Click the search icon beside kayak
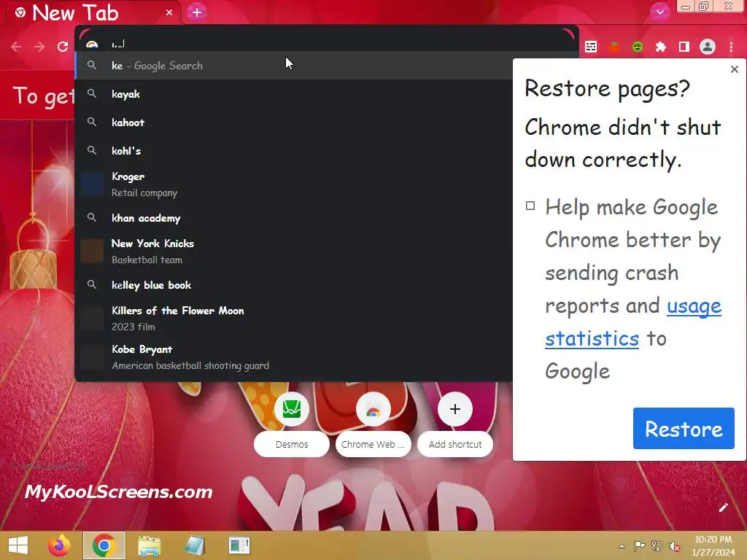 point(92,94)
